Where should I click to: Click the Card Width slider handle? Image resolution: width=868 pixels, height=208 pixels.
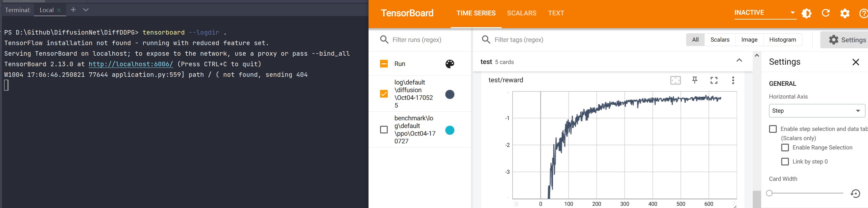769,193
